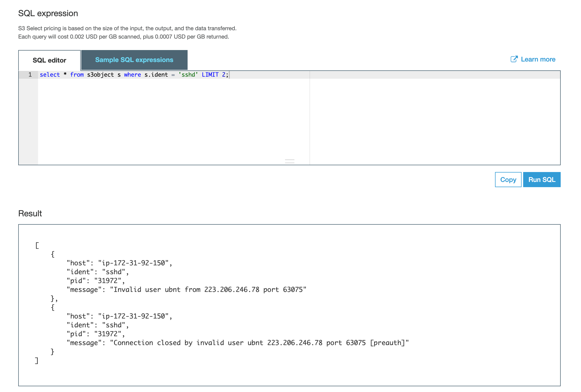Viewport: 581px width, 392px height.
Task: Click the first "ident": "sshd" result line
Action: point(98,272)
